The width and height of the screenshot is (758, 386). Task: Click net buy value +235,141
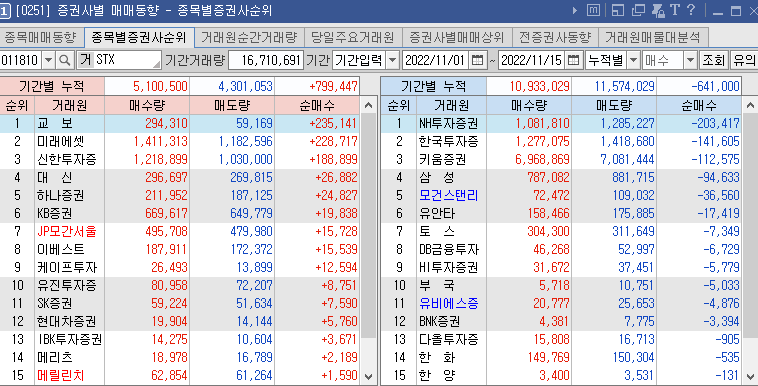coord(334,123)
